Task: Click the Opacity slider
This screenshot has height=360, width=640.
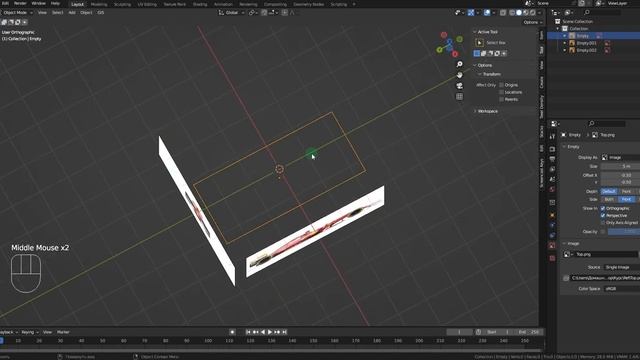Action: (624, 231)
